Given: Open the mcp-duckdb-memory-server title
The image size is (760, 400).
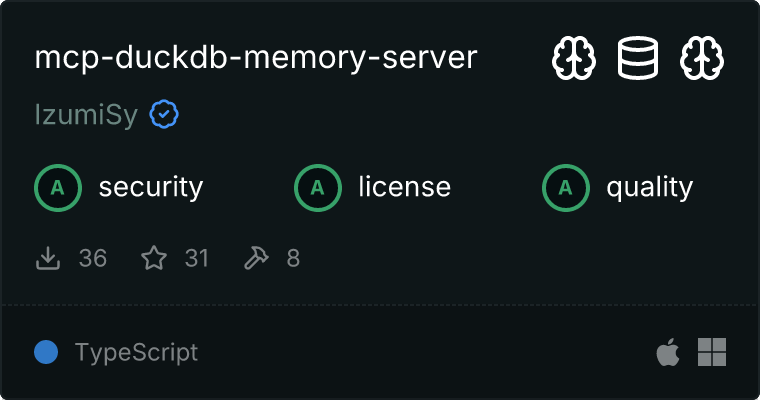Looking at the screenshot, I should [256, 58].
